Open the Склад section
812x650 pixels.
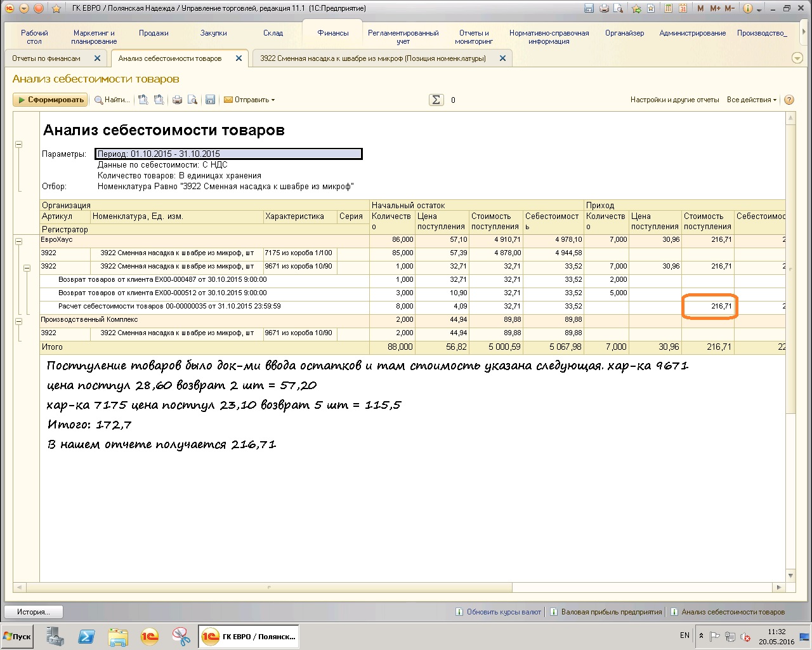[273, 33]
